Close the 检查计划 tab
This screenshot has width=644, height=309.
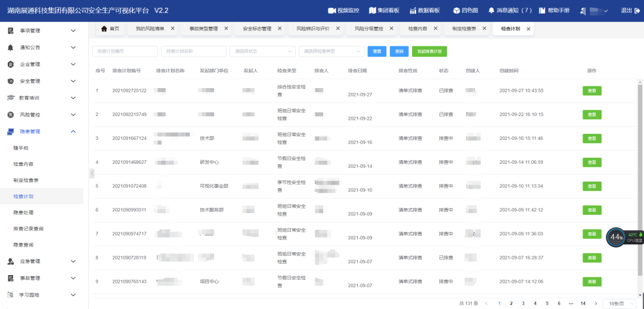[x=528, y=29]
